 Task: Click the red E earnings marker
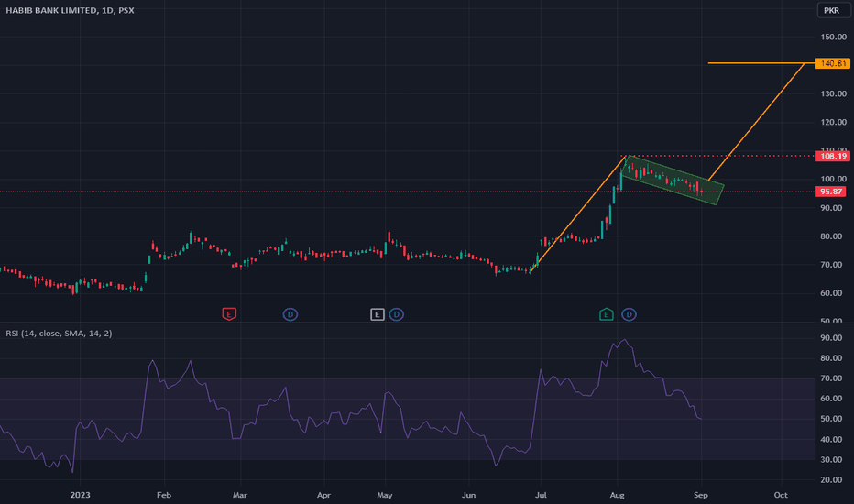point(229,313)
